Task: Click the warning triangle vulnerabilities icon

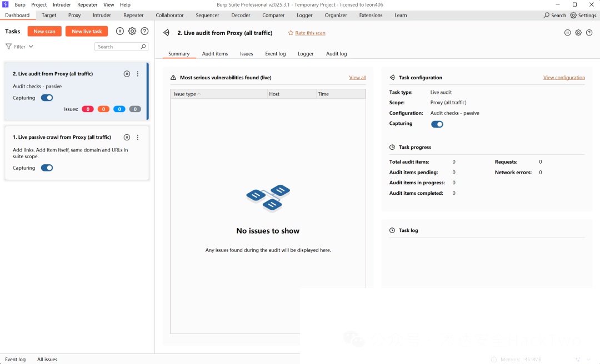Action: click(x=173, y=78)
